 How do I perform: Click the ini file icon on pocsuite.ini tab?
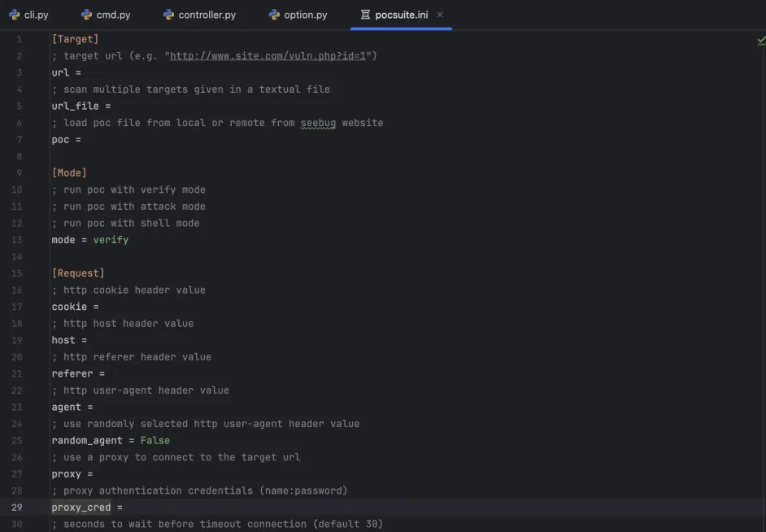[x=365, y=15]
